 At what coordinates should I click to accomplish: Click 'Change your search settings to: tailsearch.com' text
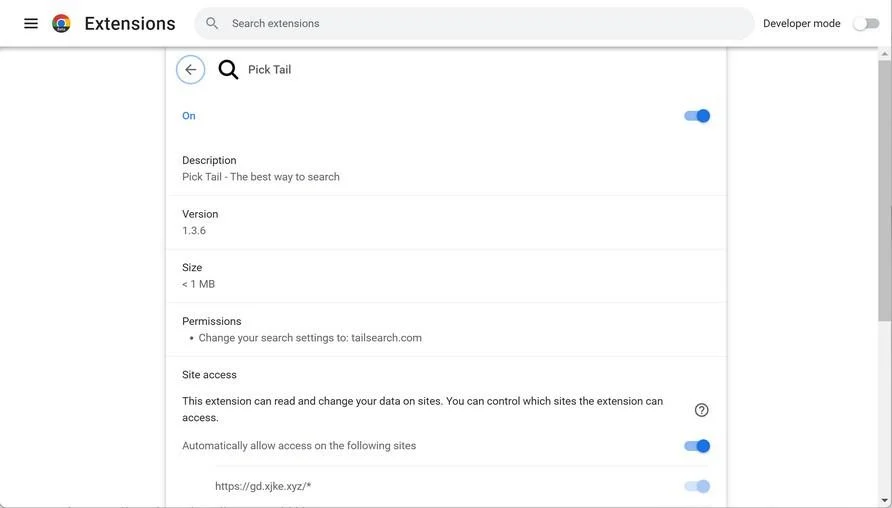tap(310, 338)
